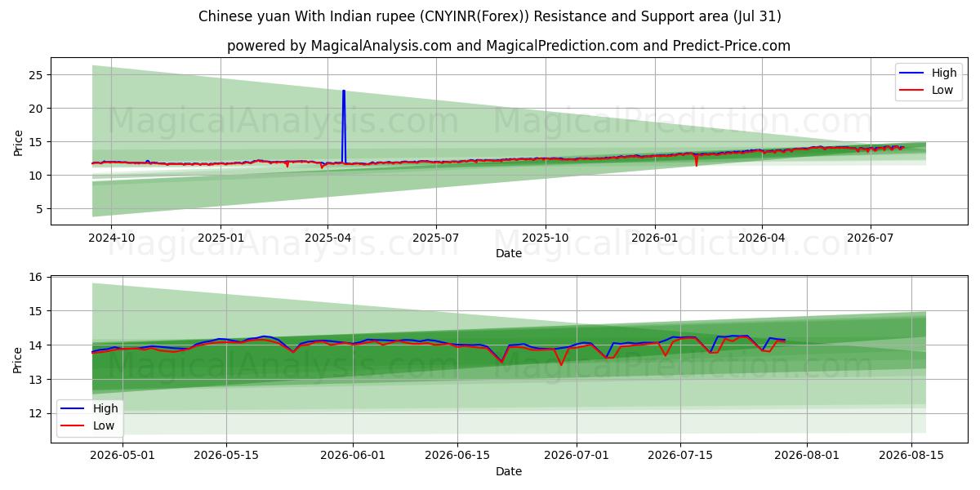
Task: Click 'Low' in the bottom chart legend
Action: click(104, 425)
